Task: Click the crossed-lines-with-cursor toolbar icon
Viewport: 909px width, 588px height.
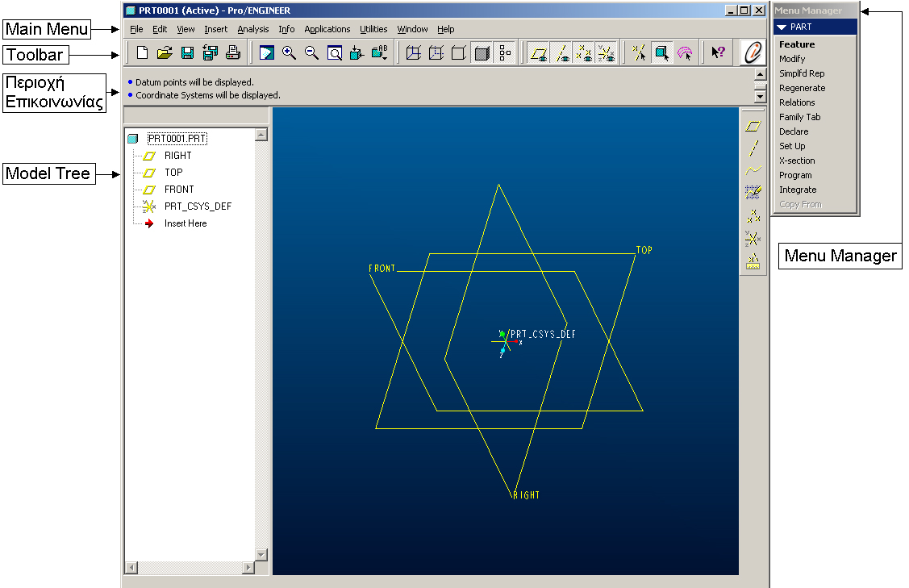Action: tap(639, 52)
